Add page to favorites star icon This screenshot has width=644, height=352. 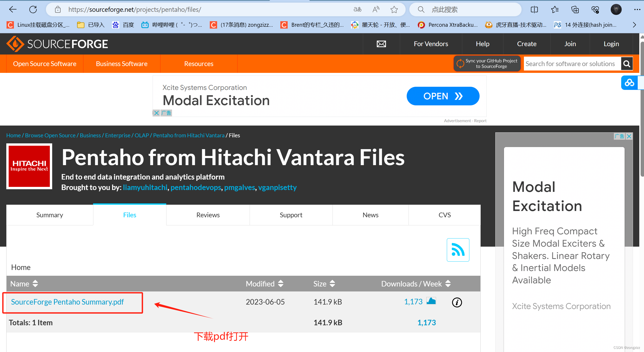point(394,10)
